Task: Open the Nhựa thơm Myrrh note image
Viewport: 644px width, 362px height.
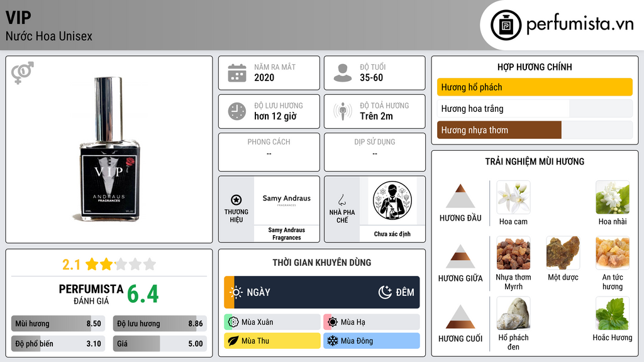Action: pyautogui.click(x=513, y=253)
